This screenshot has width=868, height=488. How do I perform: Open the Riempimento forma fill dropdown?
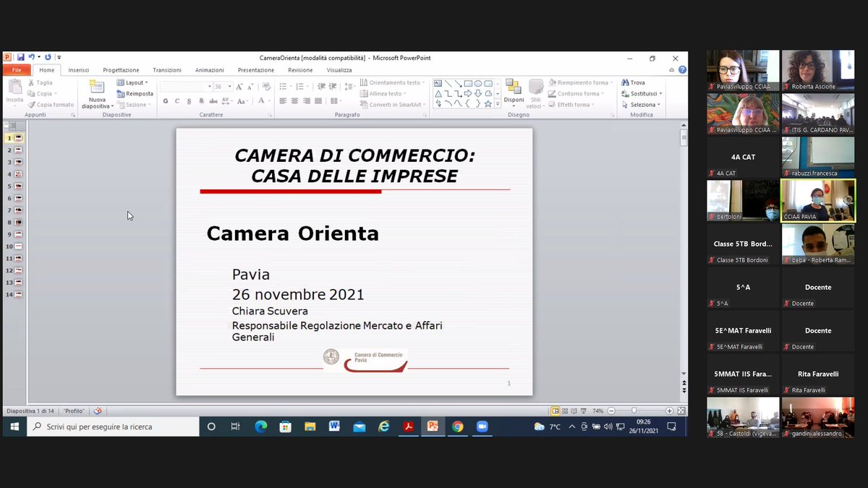click(579, 82)
